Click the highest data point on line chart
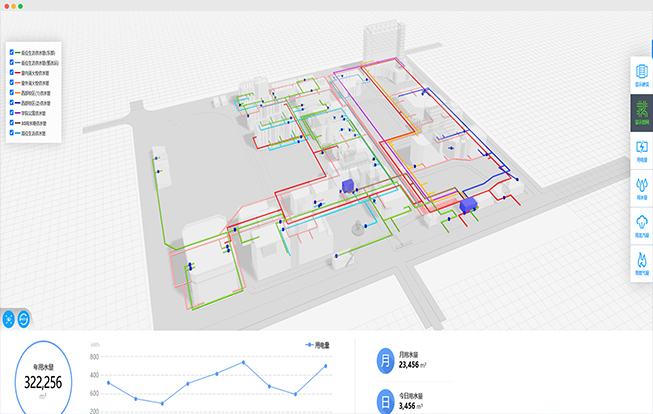The image size is (653, 414). pyautogui.click(x=243, y=363)
